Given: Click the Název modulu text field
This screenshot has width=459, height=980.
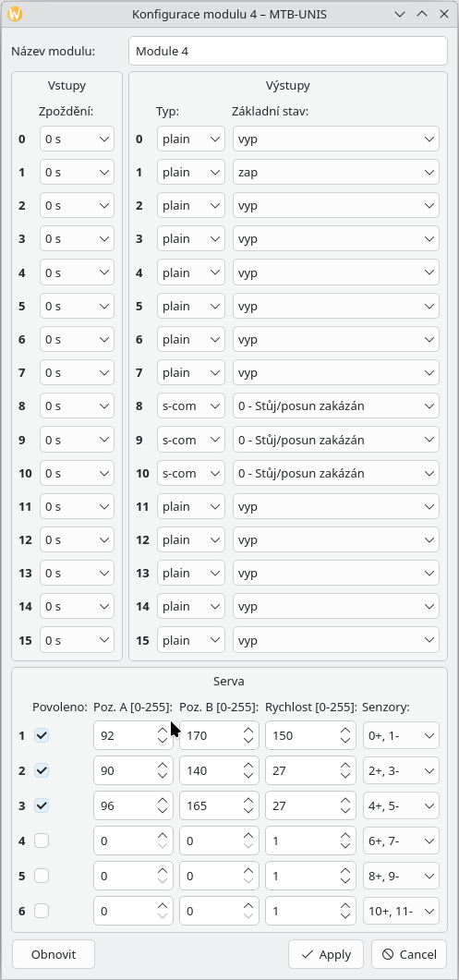Looking at the screenshot, I should tap(287, 51).
